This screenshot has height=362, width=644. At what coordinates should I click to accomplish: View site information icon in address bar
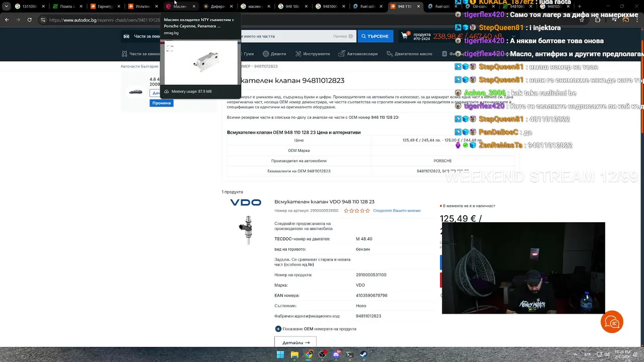pyautogui.click(x=43, y=20)
